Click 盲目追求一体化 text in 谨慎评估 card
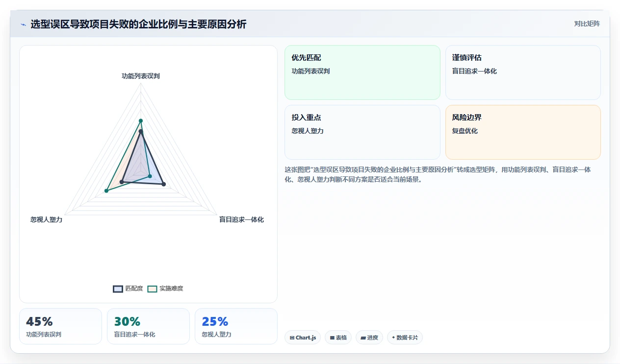The height and width of the screenshot is (364, 620). (474, 71)
